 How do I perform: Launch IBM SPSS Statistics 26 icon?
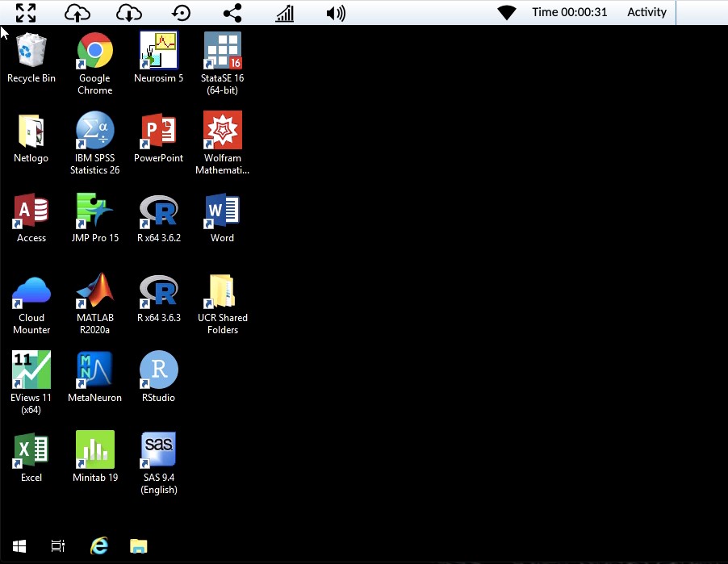94,131
